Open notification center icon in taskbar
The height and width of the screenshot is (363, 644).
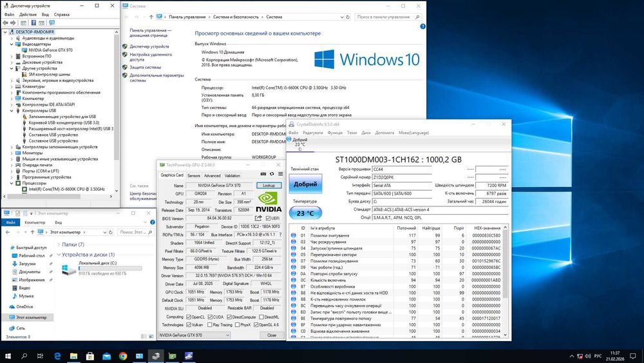pos(633,356)
